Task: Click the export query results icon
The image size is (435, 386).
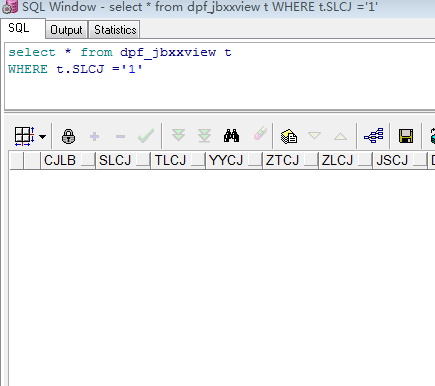Action: (x=289, y=136)
